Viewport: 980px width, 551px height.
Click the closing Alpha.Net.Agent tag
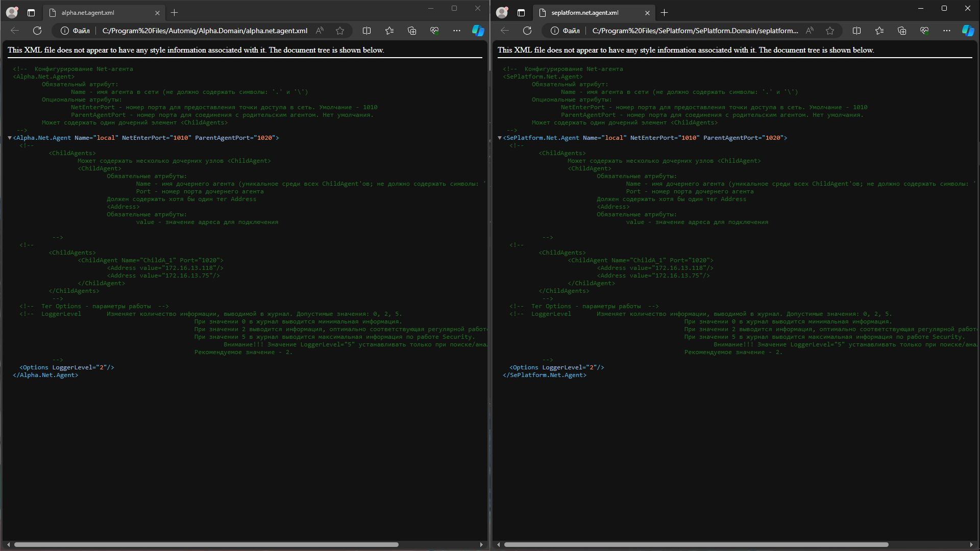[x=45, y=375]
